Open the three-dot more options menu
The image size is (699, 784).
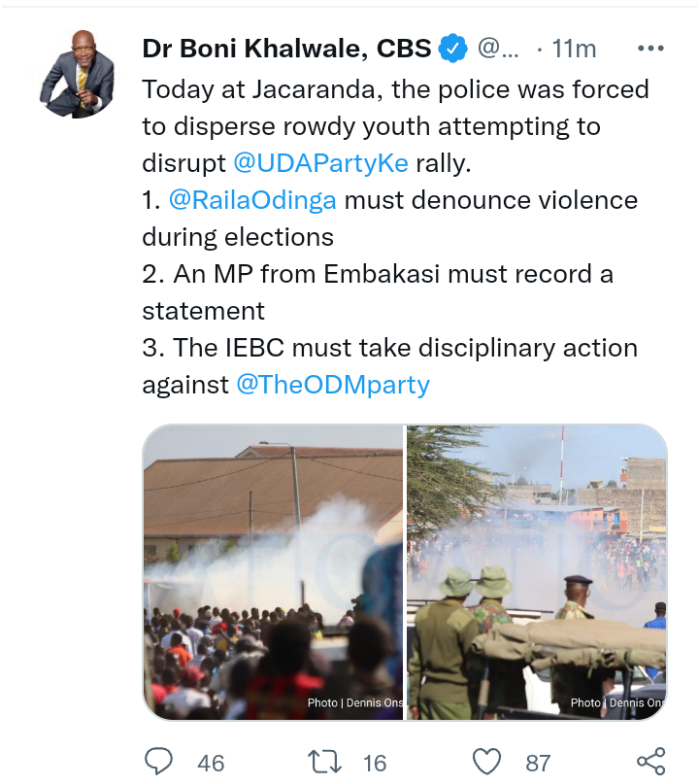point(651,49)
